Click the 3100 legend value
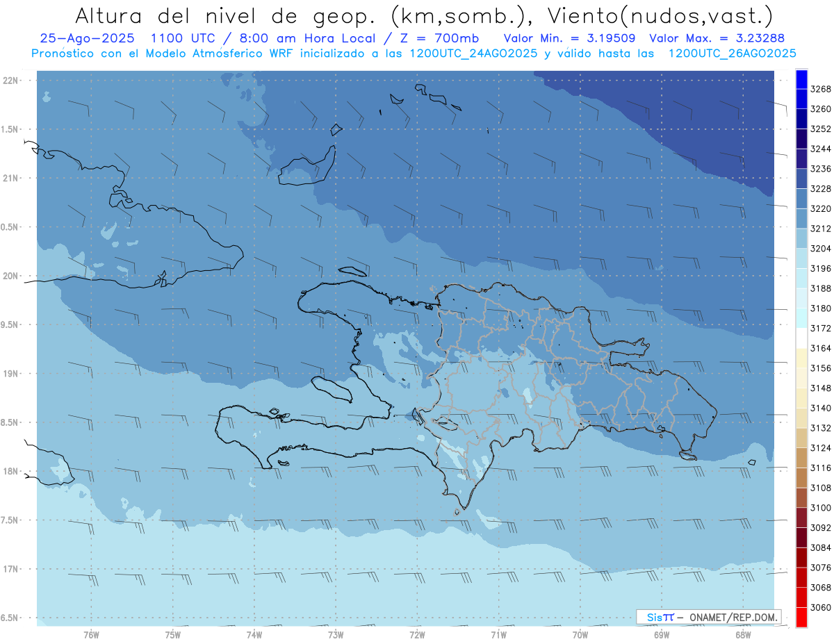Image resolution: width=834 pixels, height=644 pixels. tap(821, 508)
